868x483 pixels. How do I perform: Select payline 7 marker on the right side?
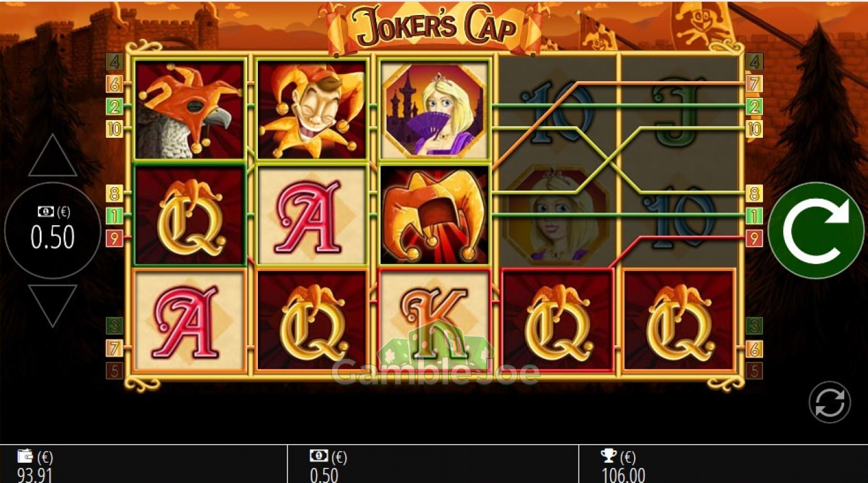tap(754, 84)
